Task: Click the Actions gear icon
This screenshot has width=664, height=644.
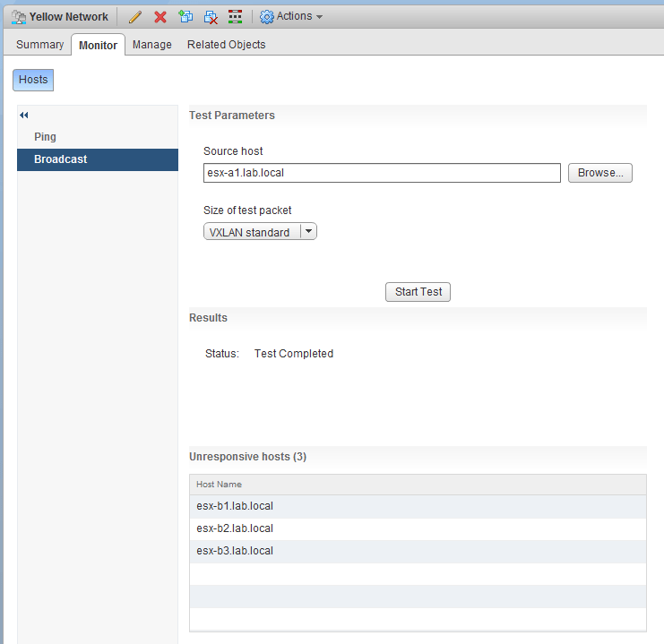Action: click(x=266, y=17)
